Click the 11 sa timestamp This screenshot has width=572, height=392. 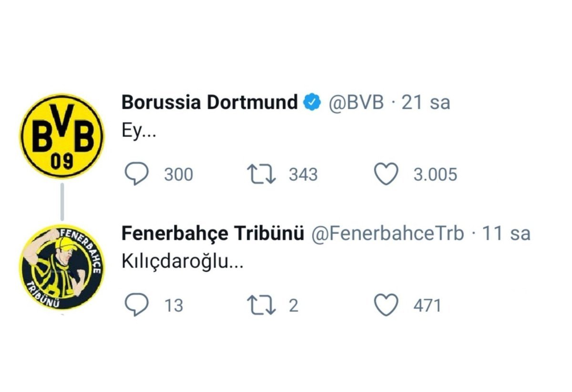(x=506, y=234)
